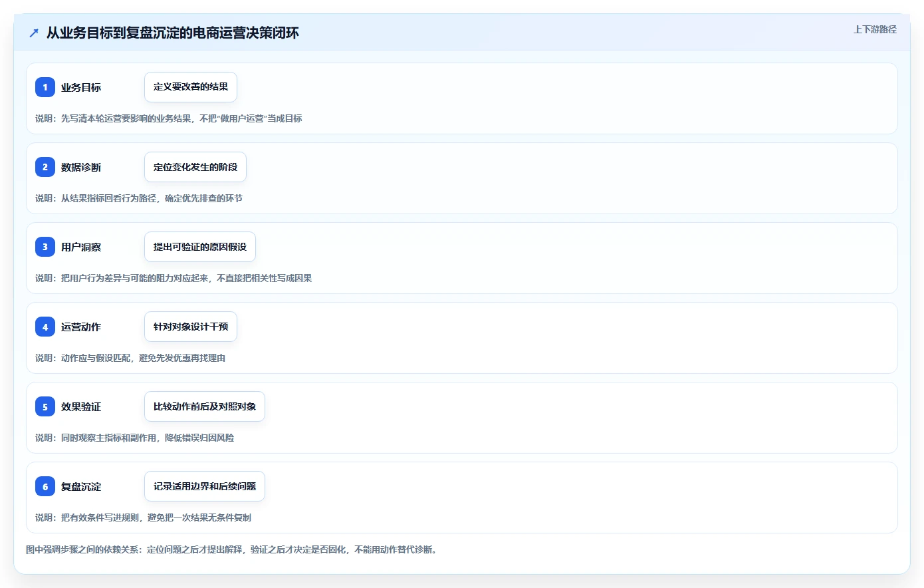Screen dimensions: 924x588
Task: Click the 提出可验证的原因假设 chip
Action: point(200,247)
